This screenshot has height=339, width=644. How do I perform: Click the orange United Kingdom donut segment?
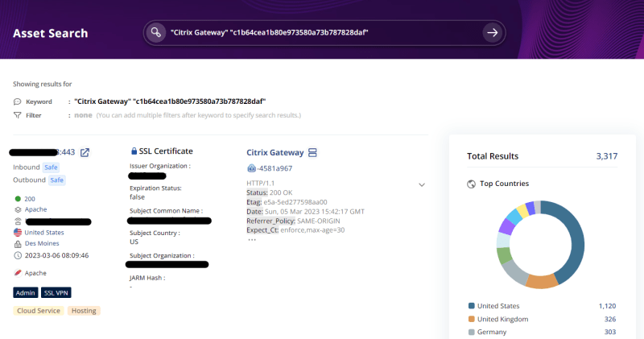(x=542, y=281)
